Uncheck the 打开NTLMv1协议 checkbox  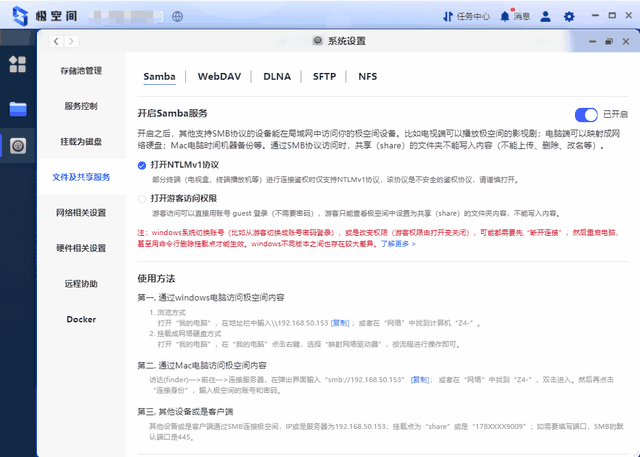click(x=143, y=164)
